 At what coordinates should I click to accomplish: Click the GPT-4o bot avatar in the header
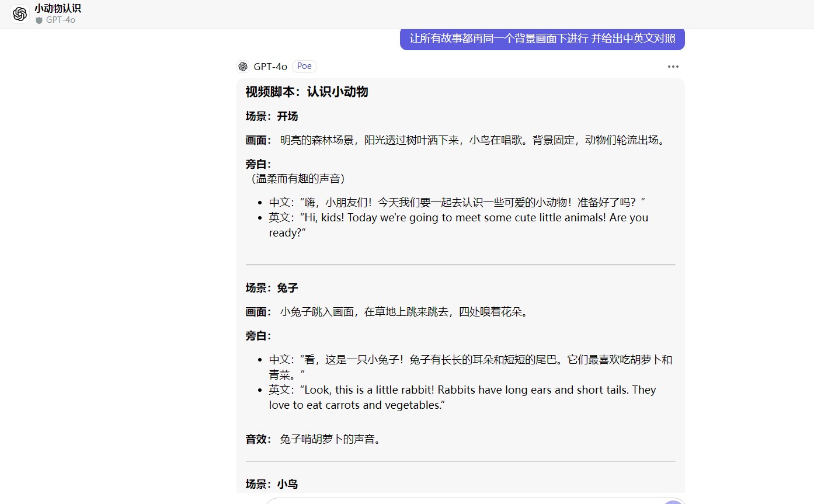point(20,14)
